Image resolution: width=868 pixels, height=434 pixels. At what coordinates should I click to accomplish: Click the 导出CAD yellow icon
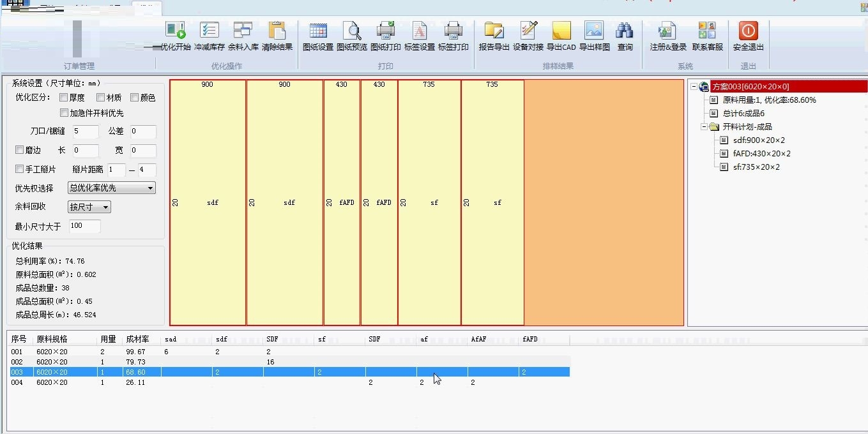pos(561,30)
